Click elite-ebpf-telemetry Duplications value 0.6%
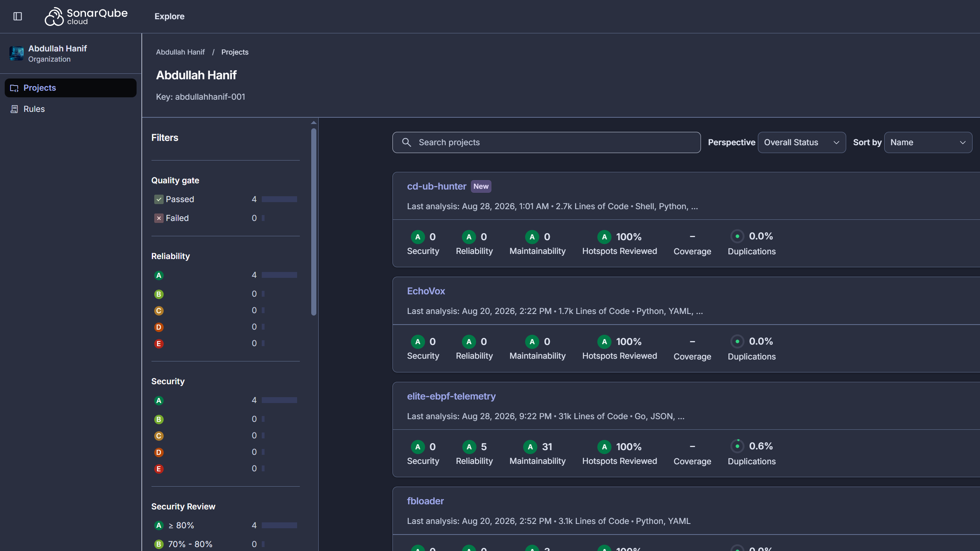This screenshot has width=980, height=551. [761, 446]
